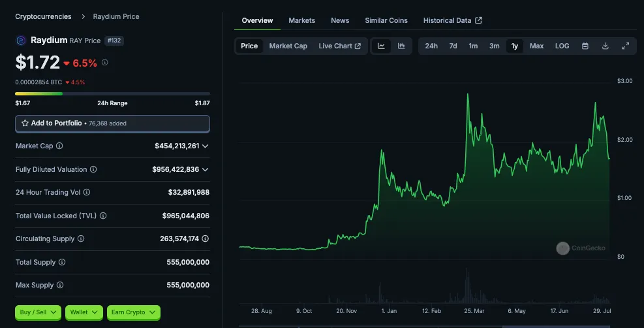Click the $956,422,836 valuation value

click(x=176, y=169)
